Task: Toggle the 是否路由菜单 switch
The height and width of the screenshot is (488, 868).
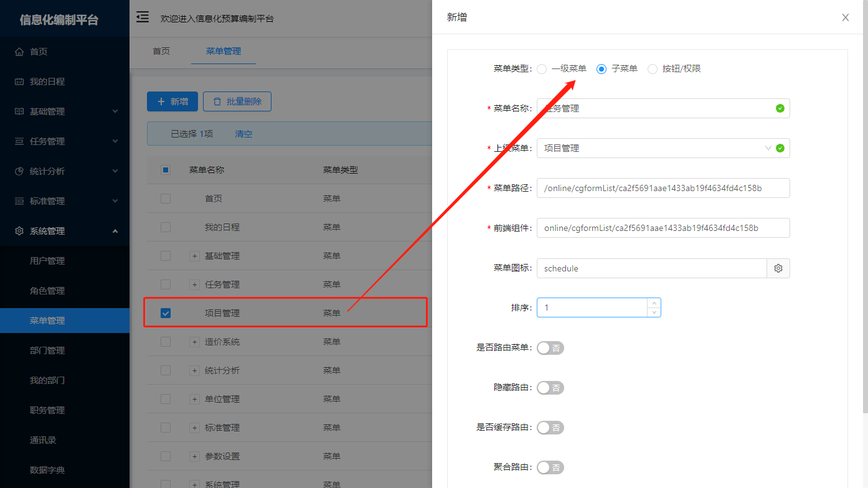Action: click(550, 348)
